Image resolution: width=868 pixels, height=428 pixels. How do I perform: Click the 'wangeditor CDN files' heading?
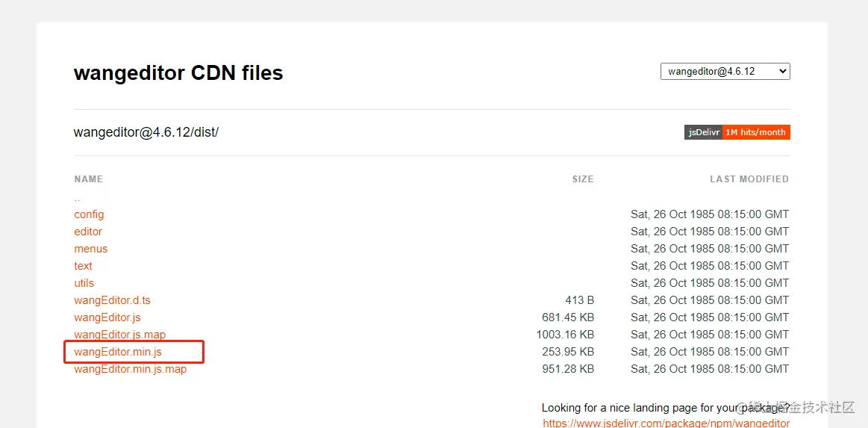coord(178,72)
